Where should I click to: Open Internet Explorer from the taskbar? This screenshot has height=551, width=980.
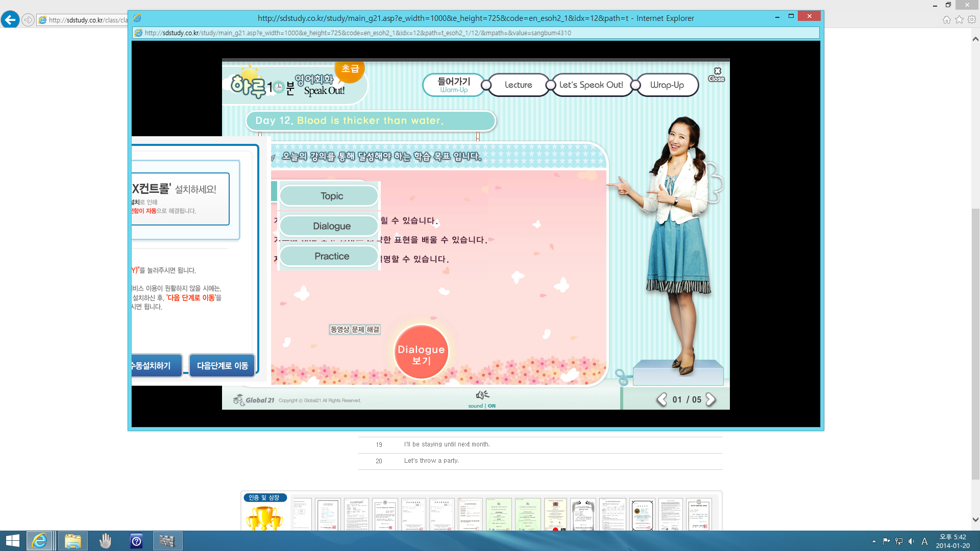40,541
